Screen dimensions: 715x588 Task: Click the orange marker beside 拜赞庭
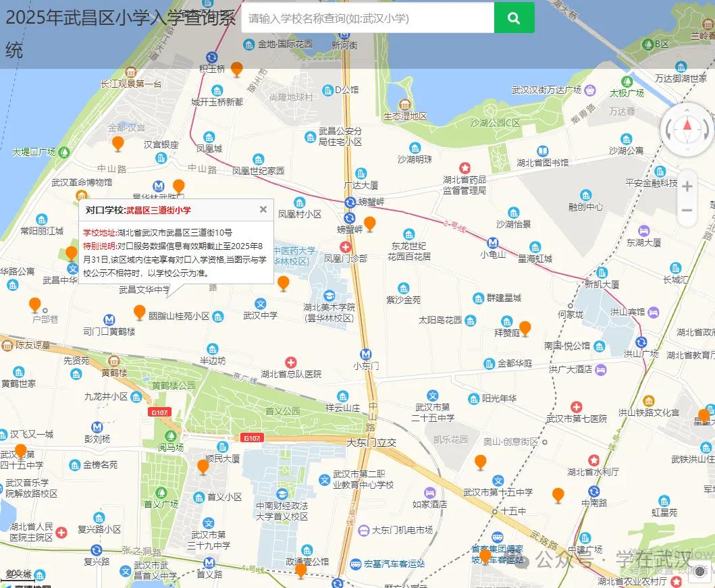click(525, 328)
